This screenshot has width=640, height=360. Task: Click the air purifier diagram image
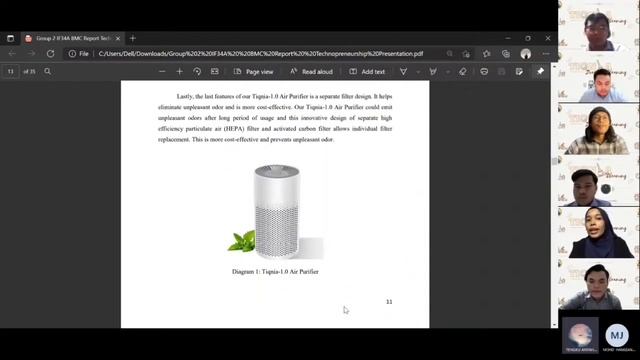coord(276,212)
